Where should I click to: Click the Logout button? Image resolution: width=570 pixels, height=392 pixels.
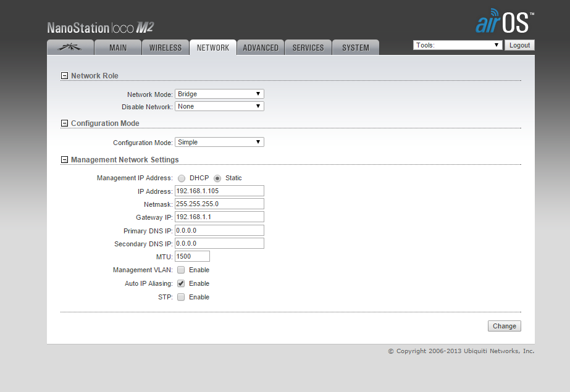point(519,45)
